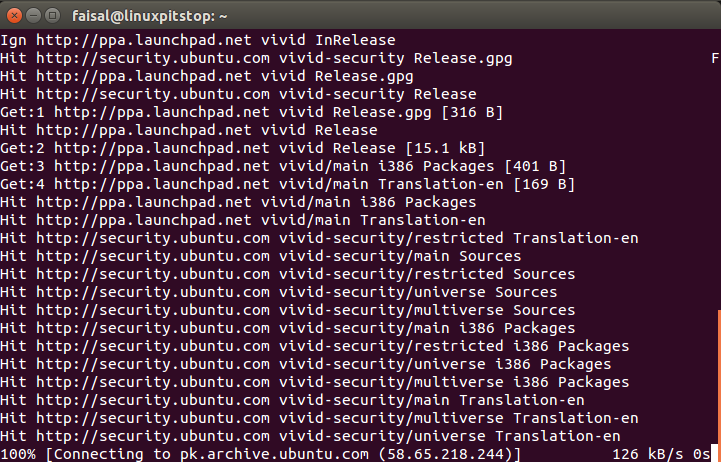The image size is (721, 462).
Task: Click the ppa.launchpad.net URL on the vivid/main Translation-en Hit line
Action: 144,220
